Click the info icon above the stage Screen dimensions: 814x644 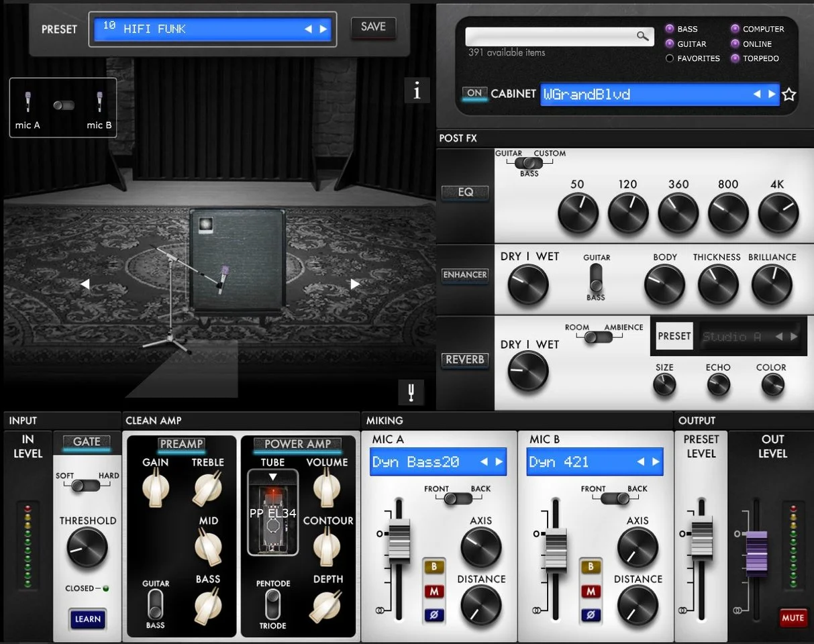[417, 91]
